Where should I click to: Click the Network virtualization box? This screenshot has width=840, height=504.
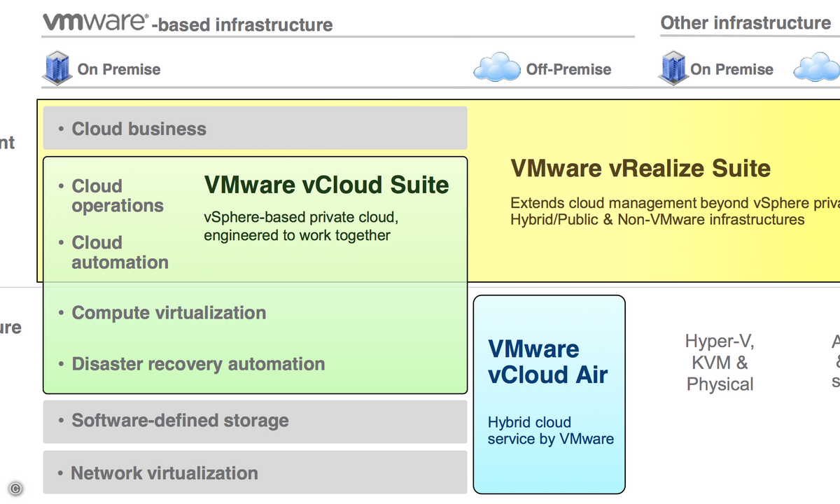click(x=255, y=472)
